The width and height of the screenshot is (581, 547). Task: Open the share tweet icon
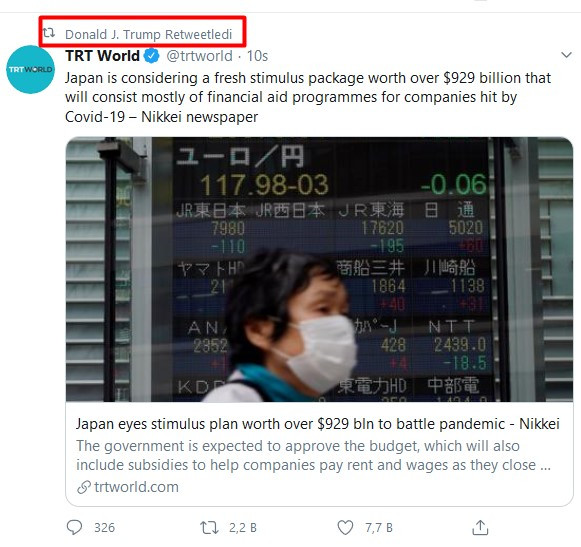pyautogui.click(x=480, y=527)
